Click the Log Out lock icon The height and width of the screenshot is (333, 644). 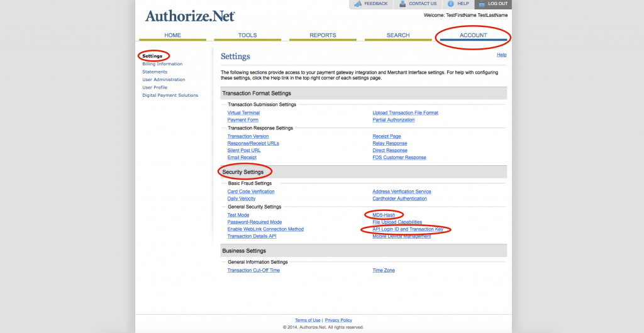[x=482, y=4]
